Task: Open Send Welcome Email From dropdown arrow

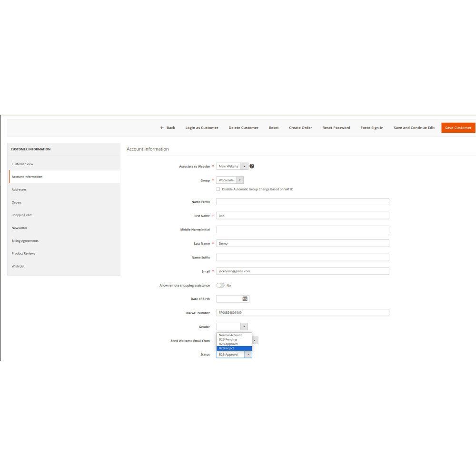Action: point(255,341)
